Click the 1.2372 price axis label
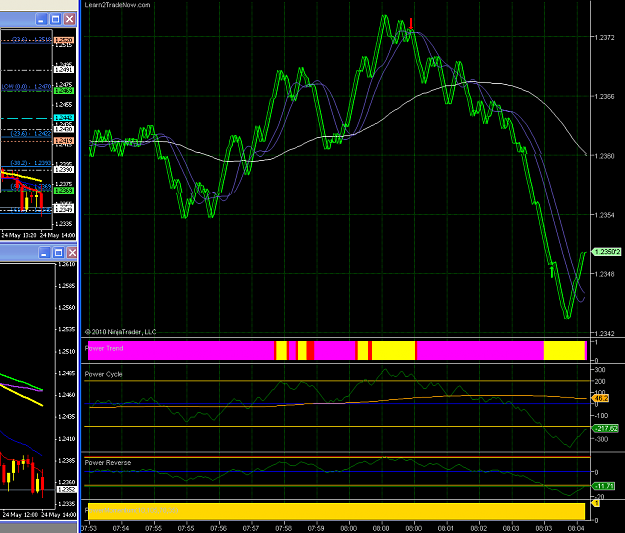Image resolution: width=625 pixels, height=533 pixels. 605,37
